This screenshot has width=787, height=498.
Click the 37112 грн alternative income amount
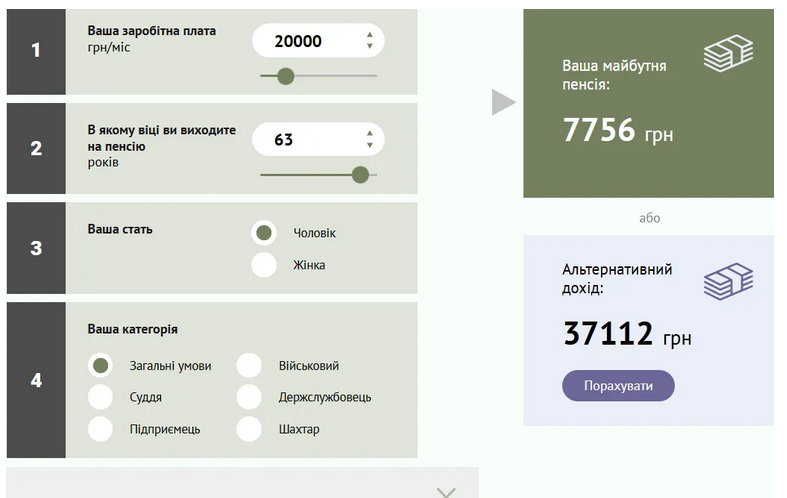[x=627, y=333]
